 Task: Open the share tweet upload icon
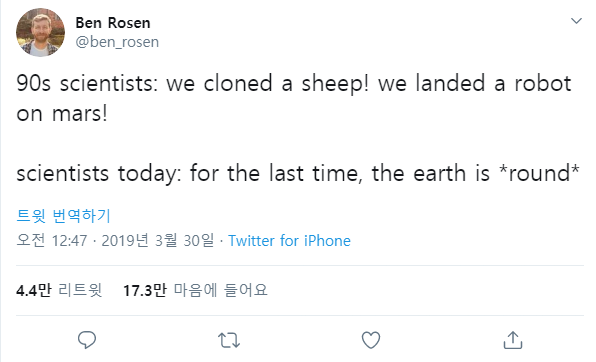pos(513,340)
